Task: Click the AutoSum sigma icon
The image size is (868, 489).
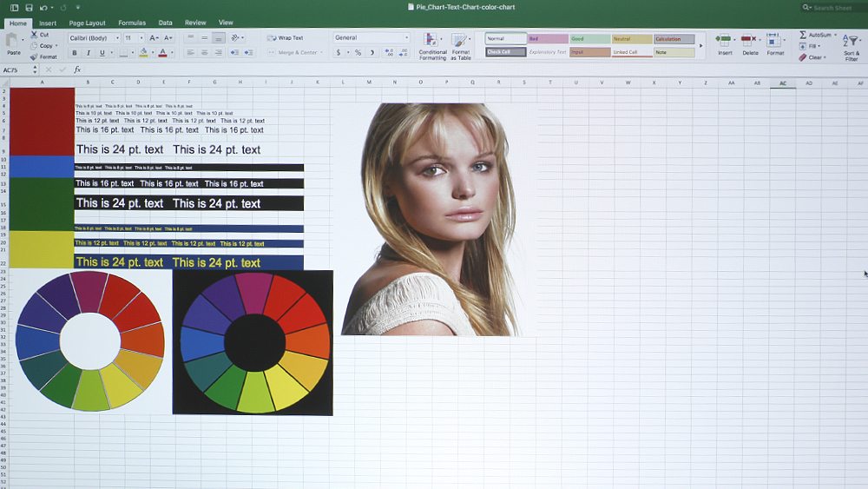Action: [x=803, y=35]
